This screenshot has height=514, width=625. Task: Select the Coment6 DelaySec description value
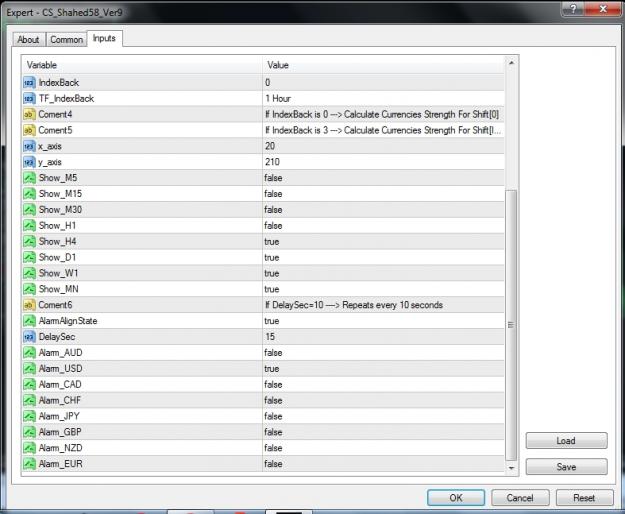[x=354, y=305]
